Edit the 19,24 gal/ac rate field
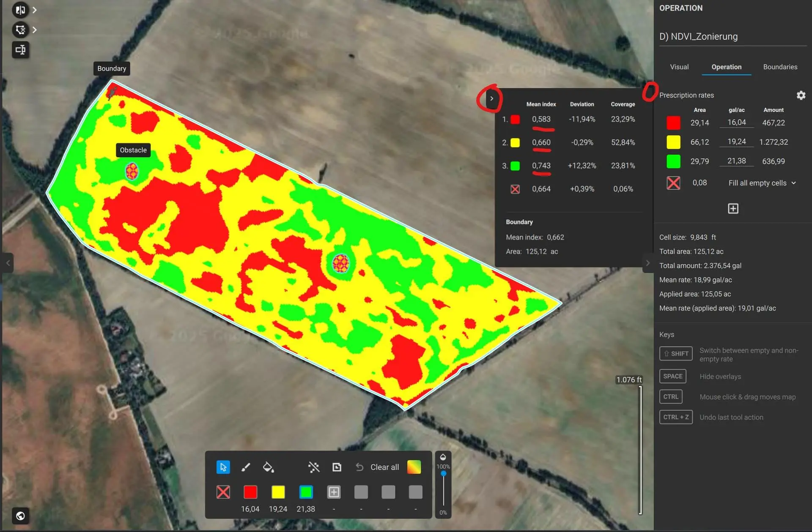The image size is (812, 532). coord(736,142)
